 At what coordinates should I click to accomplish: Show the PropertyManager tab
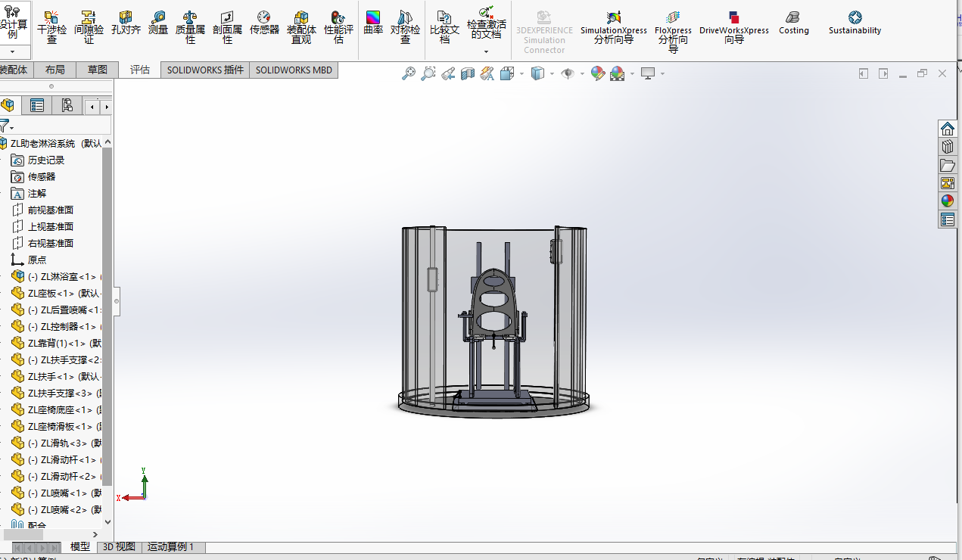(37, 105)
